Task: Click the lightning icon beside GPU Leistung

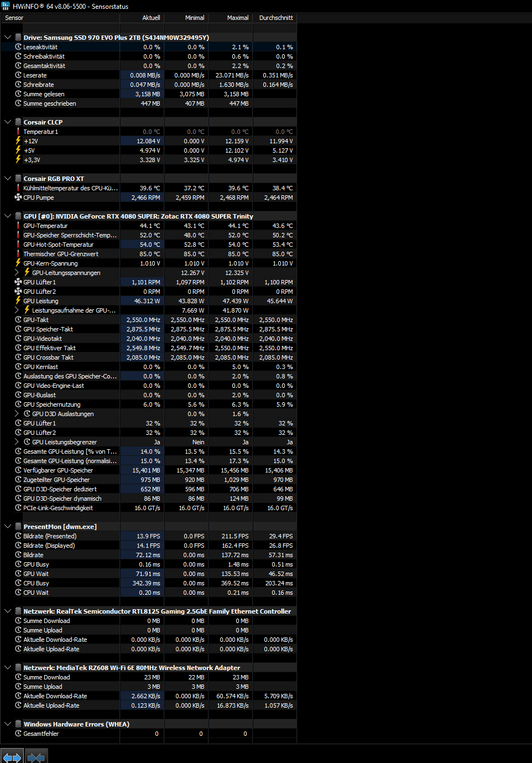Action: (18, 301)
